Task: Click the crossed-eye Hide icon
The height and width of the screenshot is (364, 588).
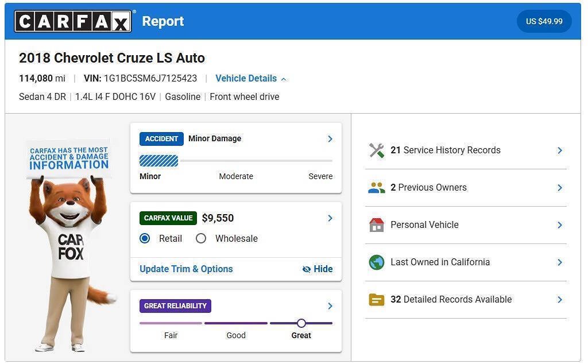Action: coord(307,269)
